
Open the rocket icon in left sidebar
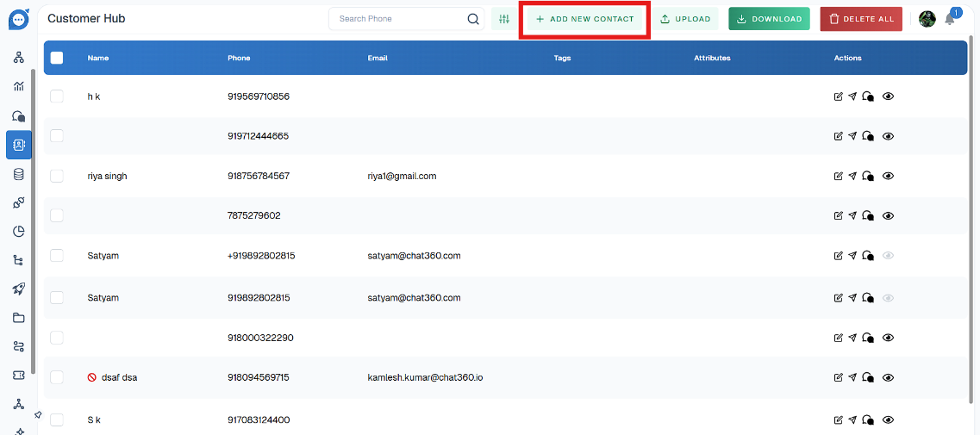[19, 289]
